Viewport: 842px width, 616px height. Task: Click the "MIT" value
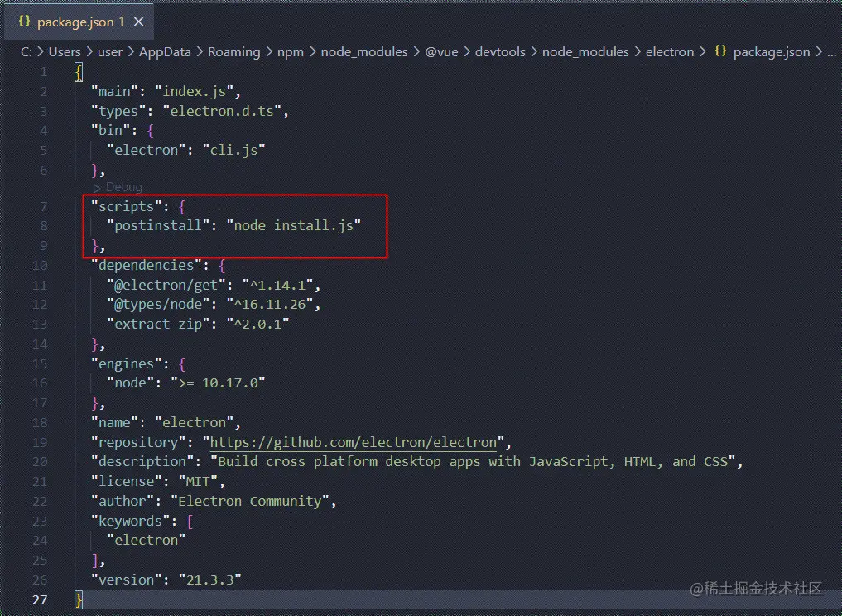[198, 482]
